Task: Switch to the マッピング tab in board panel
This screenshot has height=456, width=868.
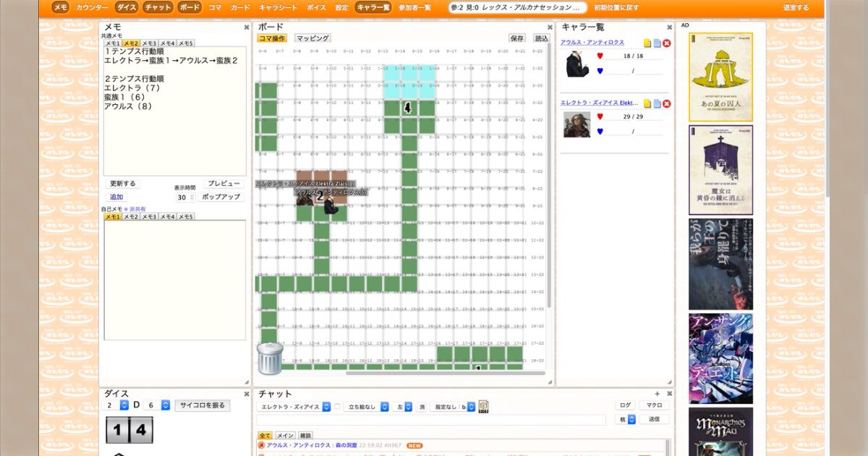Action: 312,37
